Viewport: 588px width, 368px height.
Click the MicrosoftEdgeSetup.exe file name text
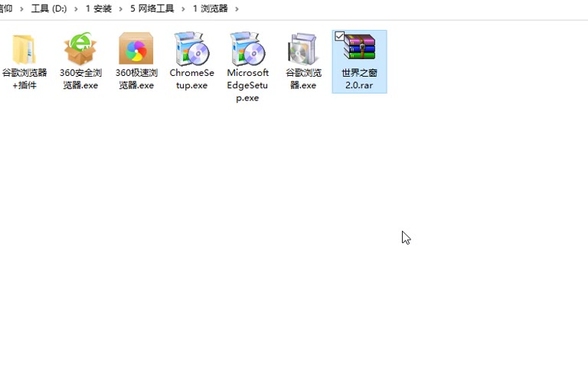point(247,85)
